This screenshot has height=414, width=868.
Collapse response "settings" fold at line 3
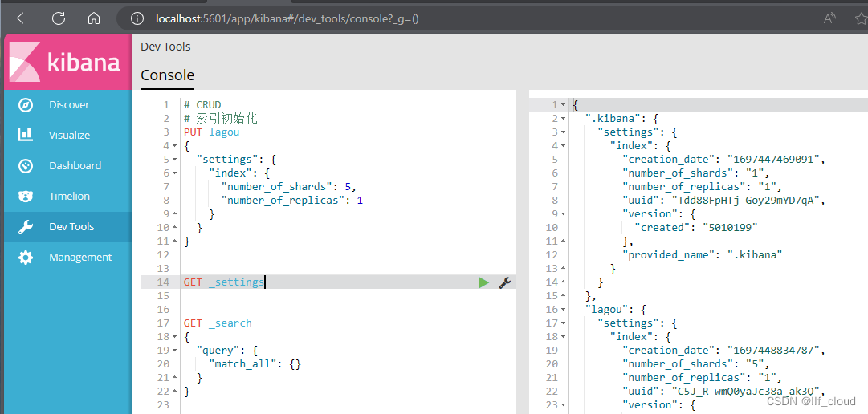[x=563, y=132]
